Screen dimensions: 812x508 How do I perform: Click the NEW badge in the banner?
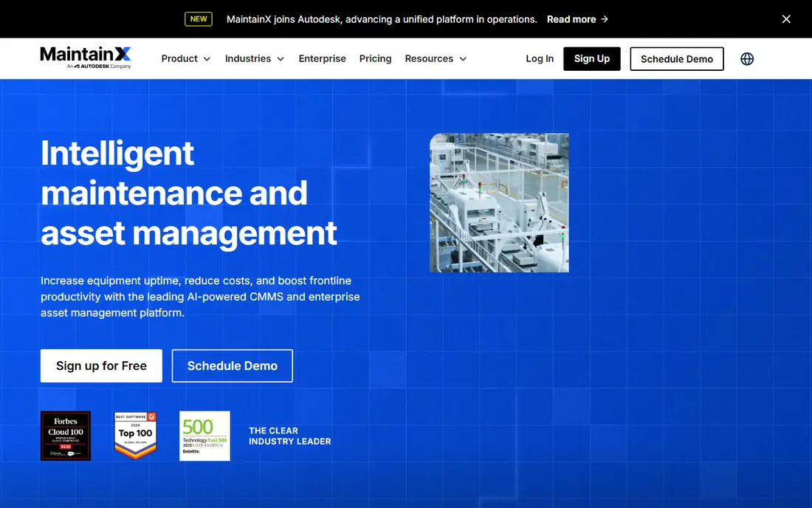pyautogui.click(x=199, y=19)
